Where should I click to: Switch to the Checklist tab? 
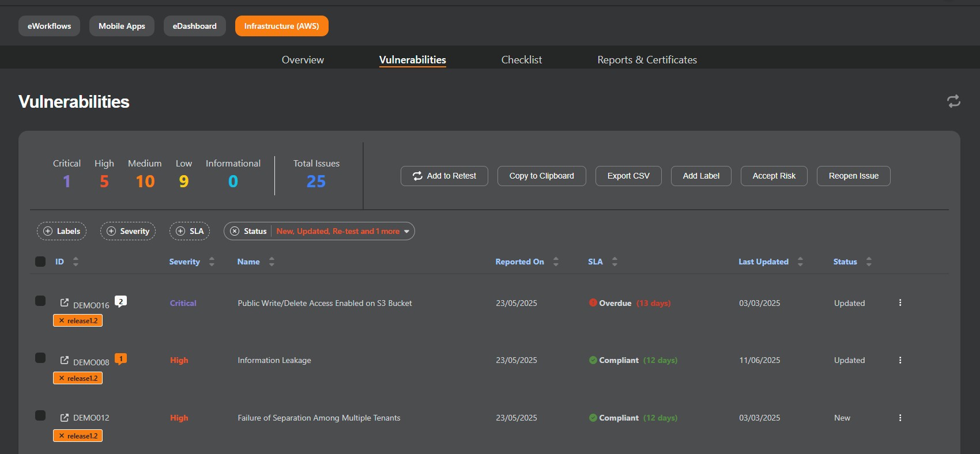click(x=521, y=60)
